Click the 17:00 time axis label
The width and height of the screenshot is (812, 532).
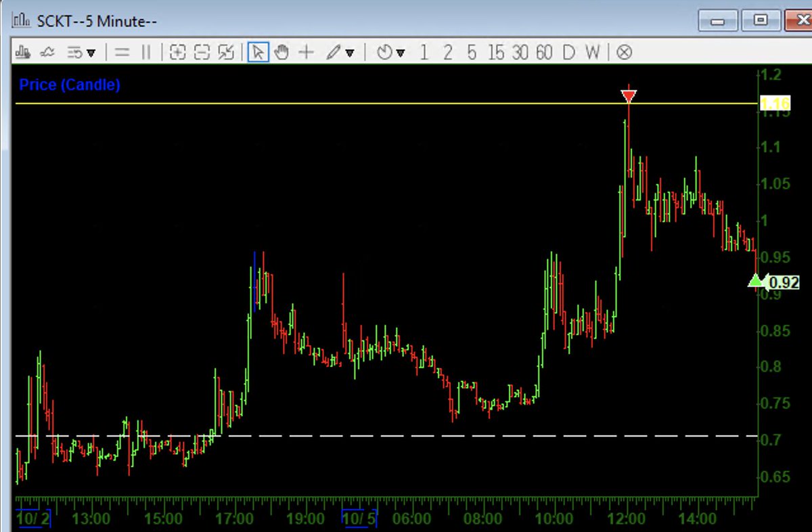[x=233, y=519]
